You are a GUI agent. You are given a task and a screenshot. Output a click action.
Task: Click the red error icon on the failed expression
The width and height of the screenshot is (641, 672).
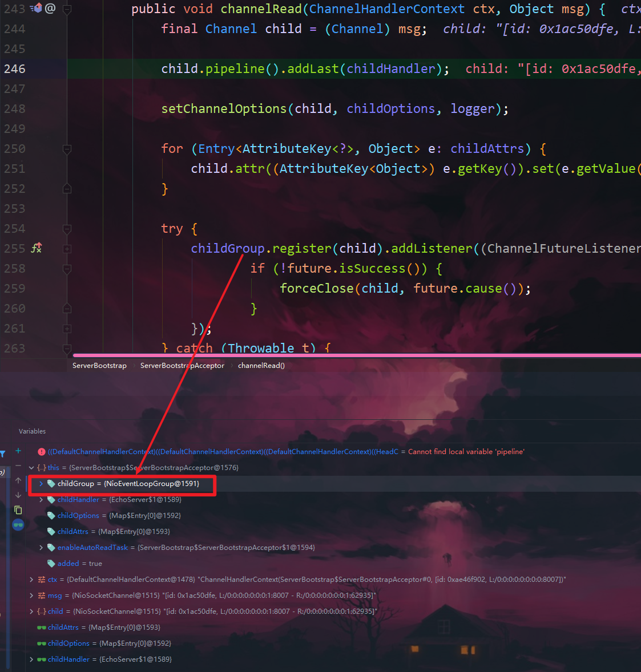[42, 452]
